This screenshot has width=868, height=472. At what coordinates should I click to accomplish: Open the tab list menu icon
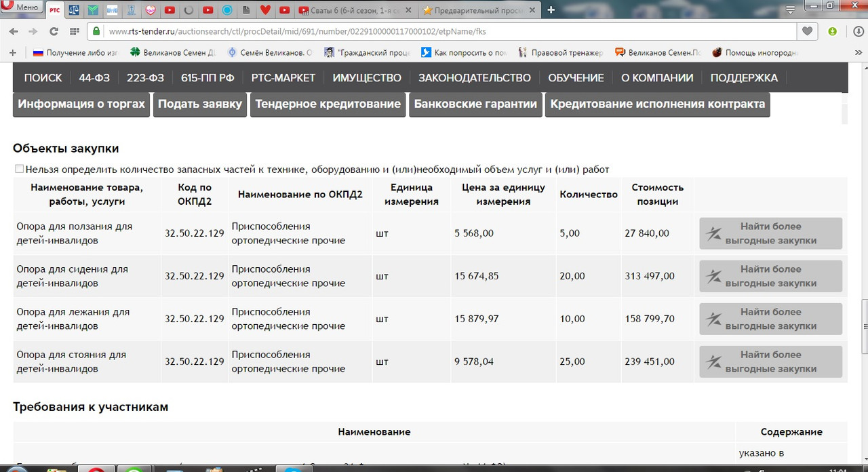(790, 9)
